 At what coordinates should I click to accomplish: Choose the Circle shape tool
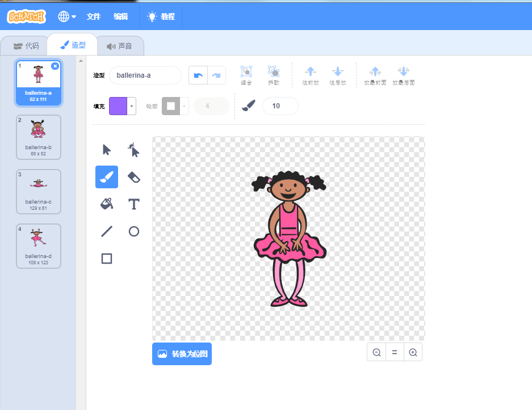tap(134, 231)
